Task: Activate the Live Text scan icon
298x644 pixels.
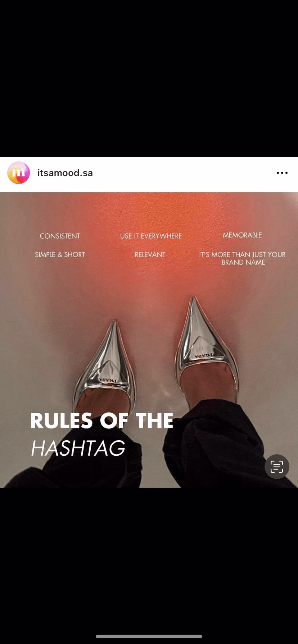Action: [277, 466]
